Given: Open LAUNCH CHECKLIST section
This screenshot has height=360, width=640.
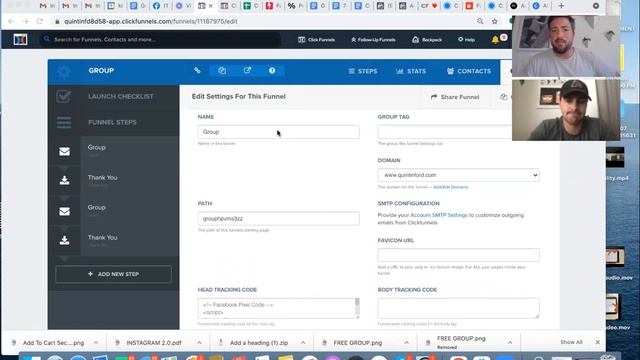Looking at the screenshot, I should (121, 97).
